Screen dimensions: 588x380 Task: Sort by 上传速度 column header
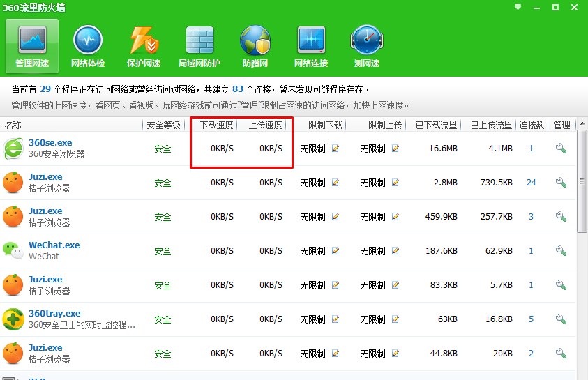pos(266,125)
